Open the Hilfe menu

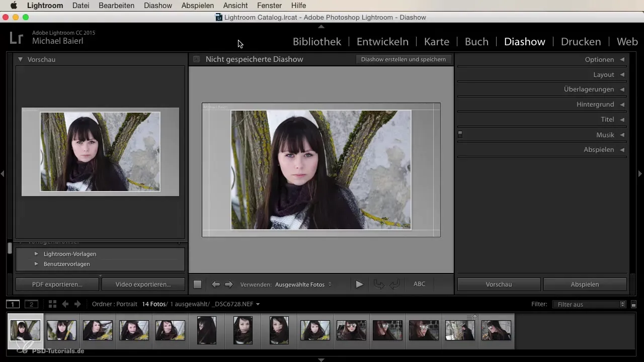point(298,6)
